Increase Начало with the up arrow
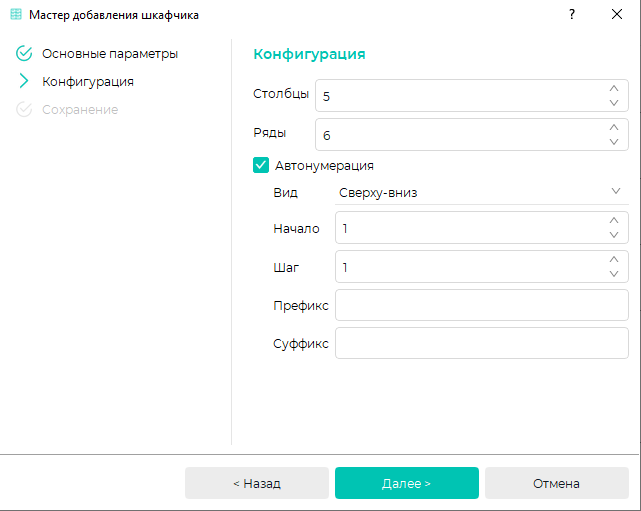 click(614, 220)
